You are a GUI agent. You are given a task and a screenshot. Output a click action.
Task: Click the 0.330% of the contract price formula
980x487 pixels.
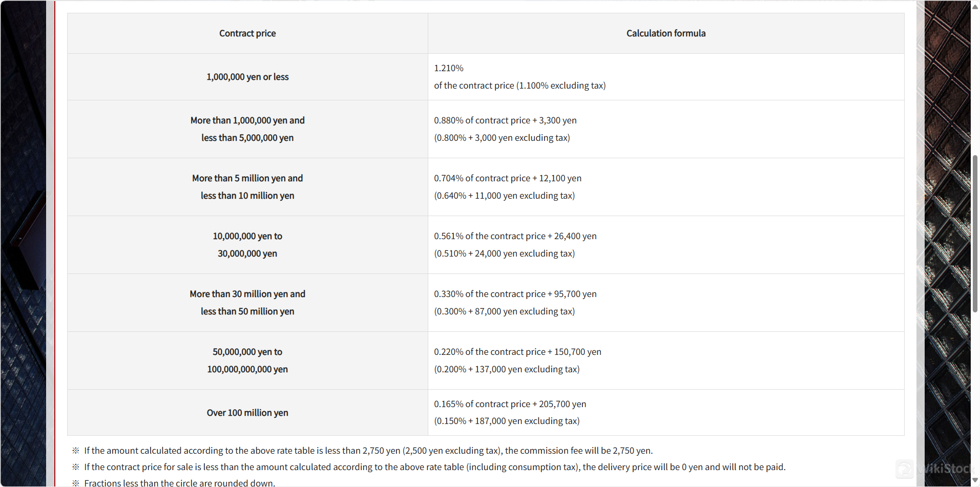pyautogui.click(x=515, y=293)
